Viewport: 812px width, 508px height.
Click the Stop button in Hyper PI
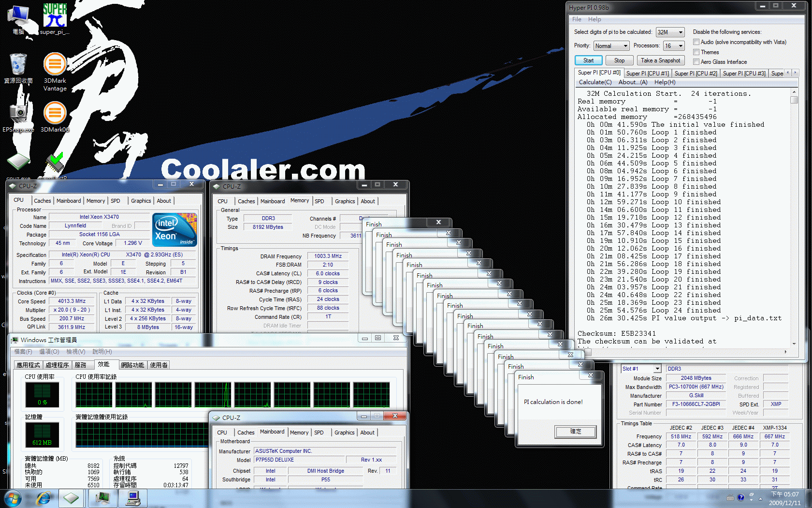tap(619, 60)
